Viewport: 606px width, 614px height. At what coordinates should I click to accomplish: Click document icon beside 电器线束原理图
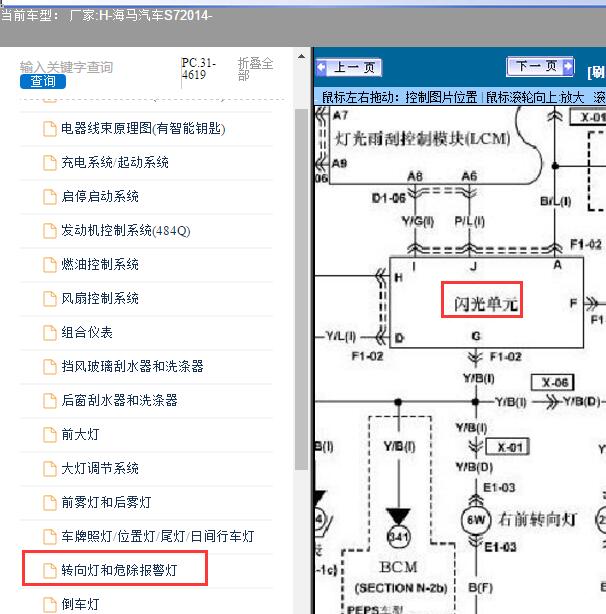tap(50, 129)
